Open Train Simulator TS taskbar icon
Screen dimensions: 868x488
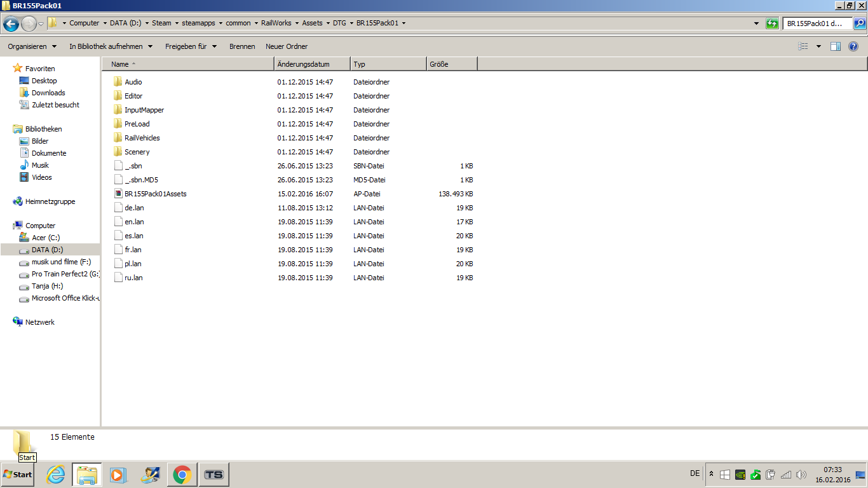(x=214, y=475)
